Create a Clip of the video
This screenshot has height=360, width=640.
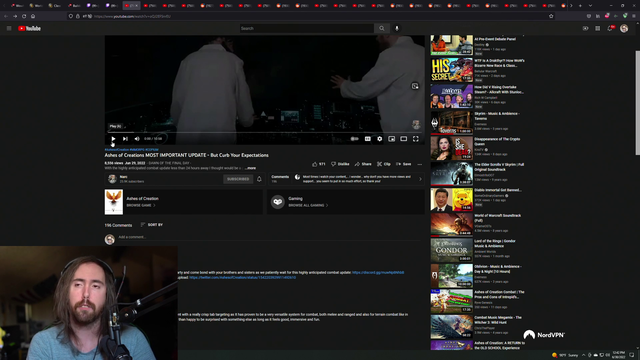coord(384,164)
